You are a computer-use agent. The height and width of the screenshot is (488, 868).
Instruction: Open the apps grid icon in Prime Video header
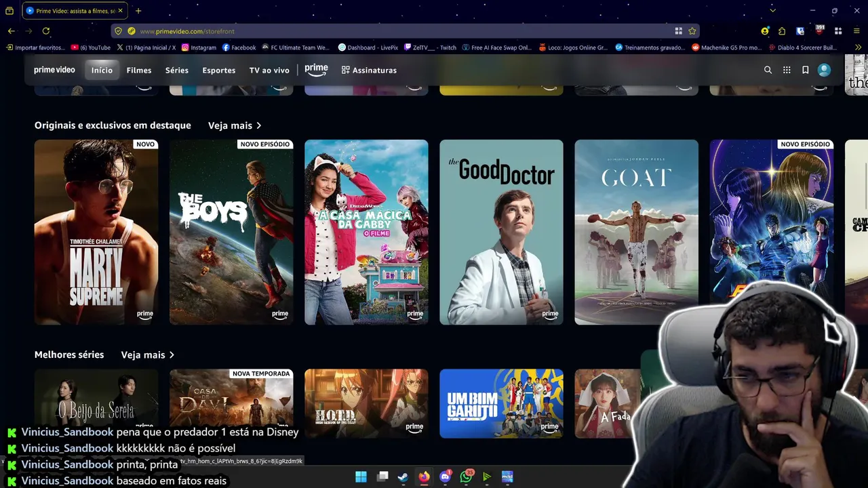(x=787, y=70)
